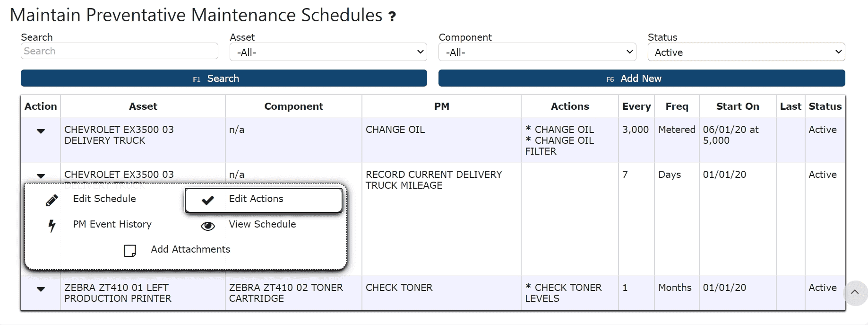Click the checkmark icon beside Edit Actions
Image resolution: width=868 pixels, height=325 pixels.
click(x=207, y=200)
